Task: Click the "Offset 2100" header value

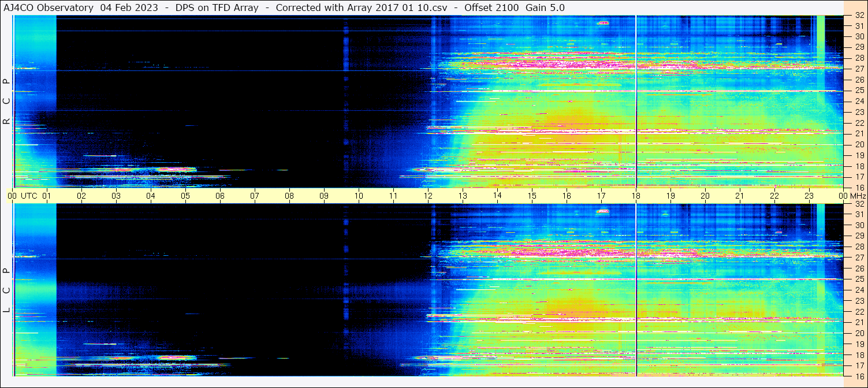Action: (x=491, y=8)
